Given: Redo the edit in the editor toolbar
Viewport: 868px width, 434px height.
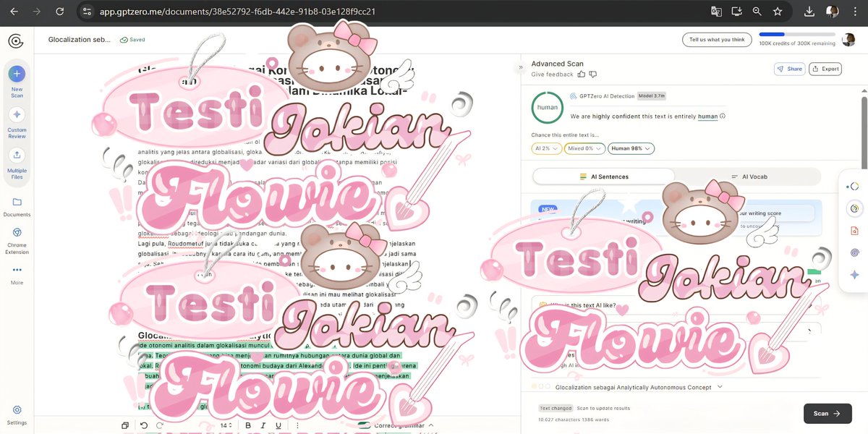Looking at the screenshot, I should [160, 425].
